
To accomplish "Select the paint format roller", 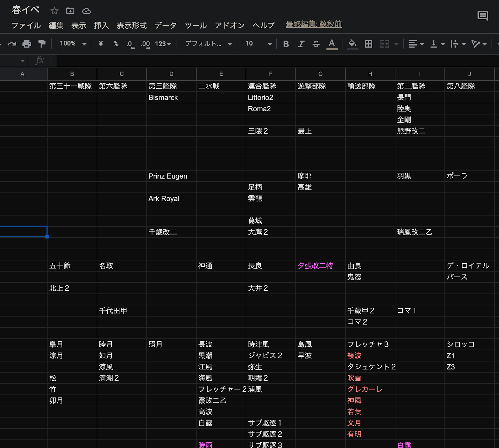I will coord(42,44).
